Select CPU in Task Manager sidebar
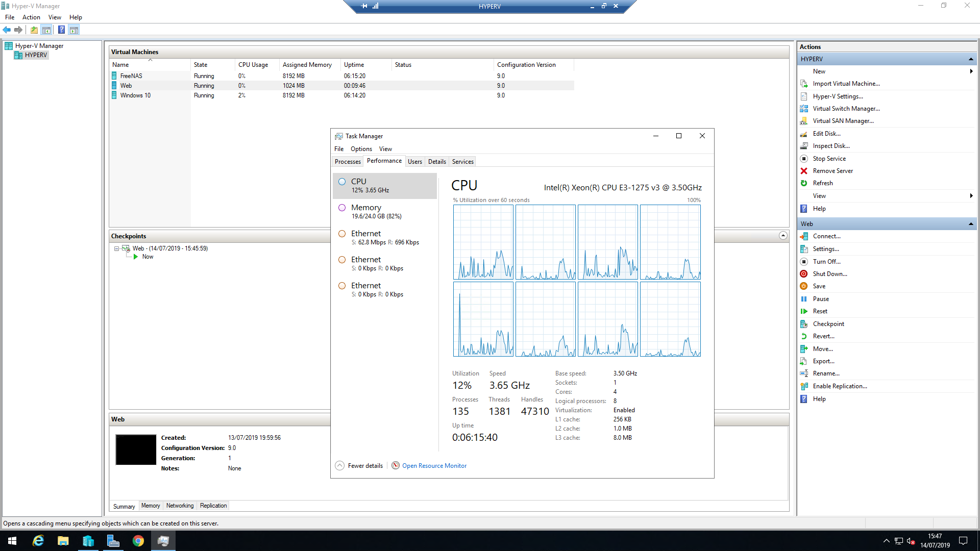 [x=385, y=186]
